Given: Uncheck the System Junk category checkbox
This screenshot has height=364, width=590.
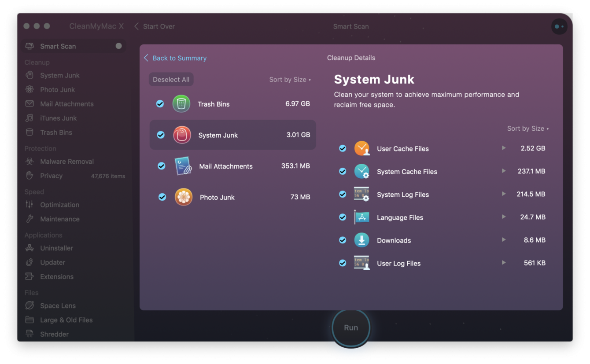Looking at the screenshot, I should 161,135.
